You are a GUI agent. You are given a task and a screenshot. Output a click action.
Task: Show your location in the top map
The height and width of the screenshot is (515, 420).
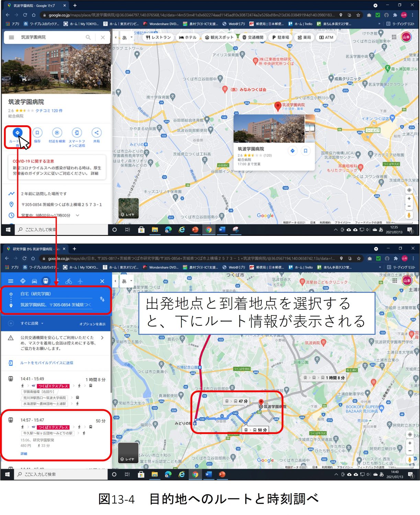click(409, 190)
